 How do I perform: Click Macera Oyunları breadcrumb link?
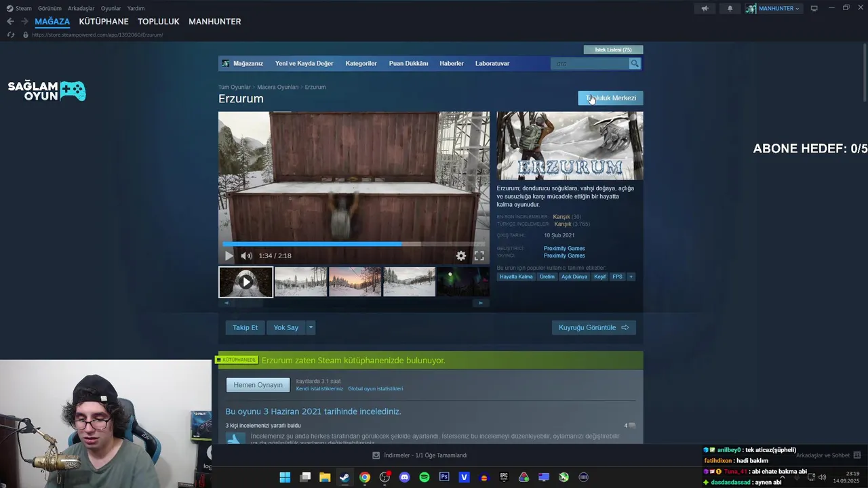277,87
